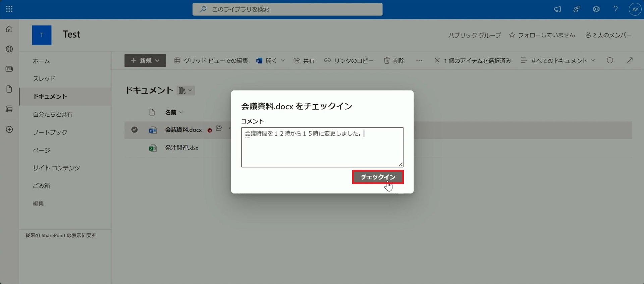This screenshot has width=644, height=284.
Task: Toggle the フォローしていません star
Action: [x=512, y=35]
